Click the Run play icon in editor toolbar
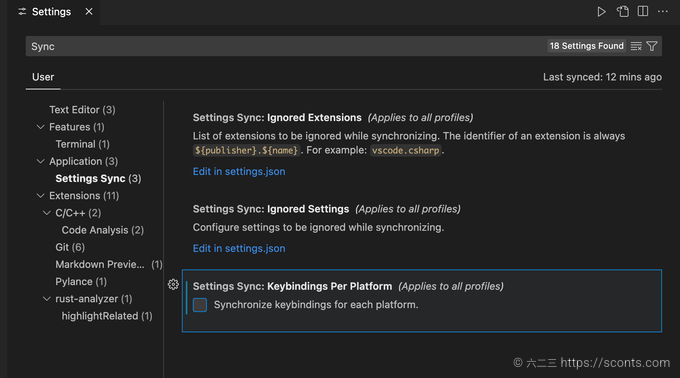The width and height of the screenshot is (680, 378). click(x=601, y=12)
